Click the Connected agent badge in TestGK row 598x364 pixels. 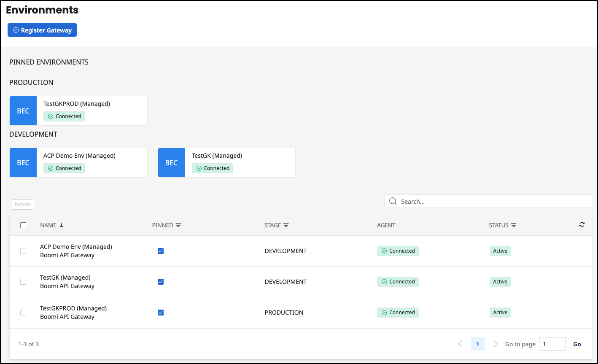398,281
